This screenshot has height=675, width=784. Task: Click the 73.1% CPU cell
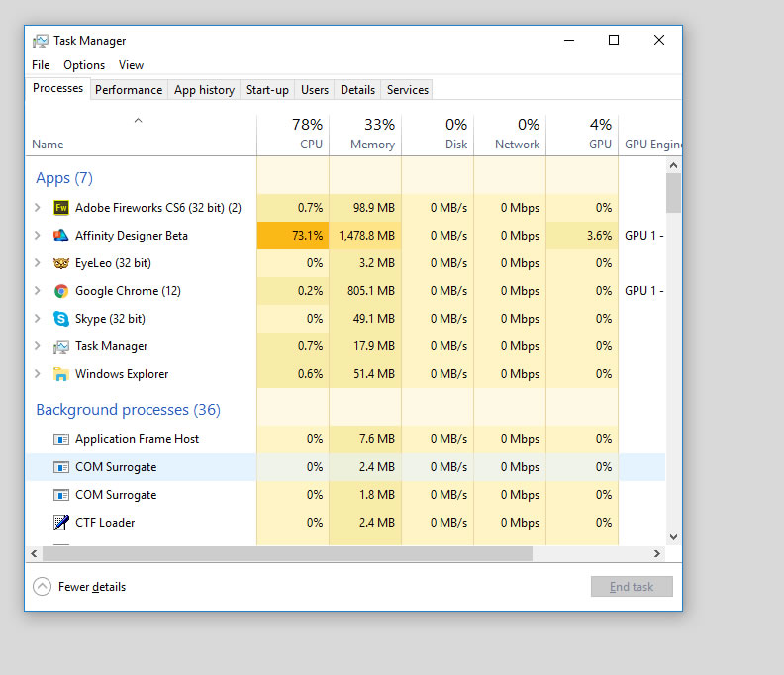(293, 236)
